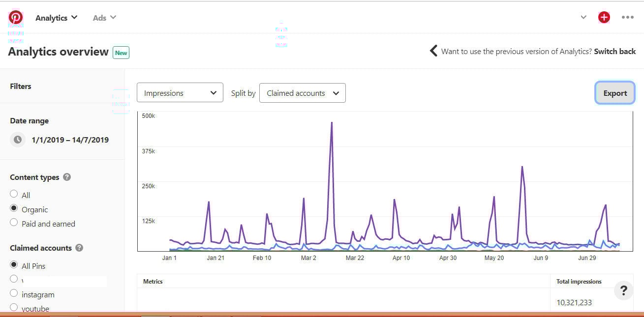This screenshot has width=644, height=317.
Task: Select the All content type radio button
Action: click(14, 194)
